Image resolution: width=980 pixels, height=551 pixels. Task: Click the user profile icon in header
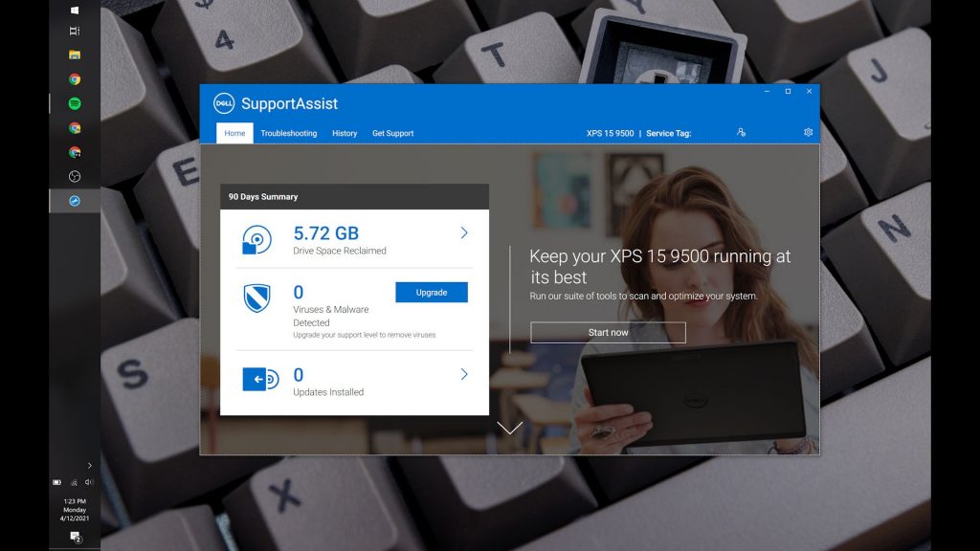click(741, 132)
